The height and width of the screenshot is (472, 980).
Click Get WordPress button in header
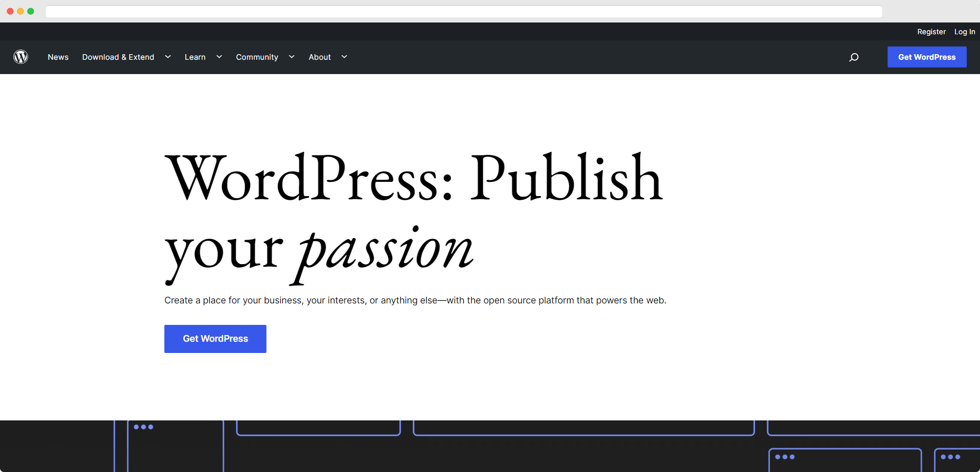(x=927, y=57)
